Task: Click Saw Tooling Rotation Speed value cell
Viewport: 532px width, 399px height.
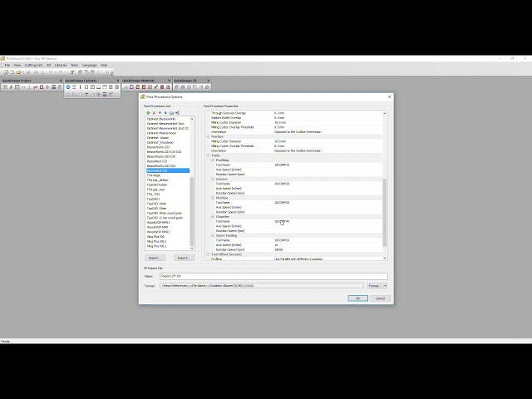Action: click(328, 249)
